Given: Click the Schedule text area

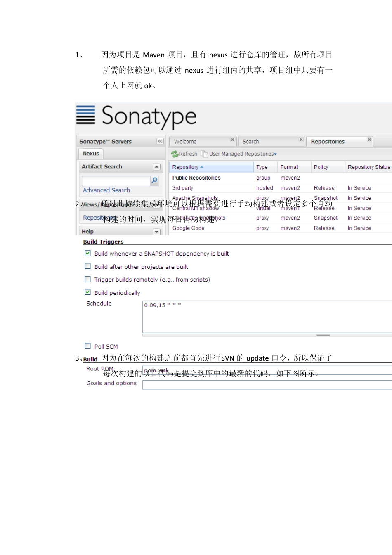Looking at the screenshot, I should pyautogui.click(x=267, y=317).
